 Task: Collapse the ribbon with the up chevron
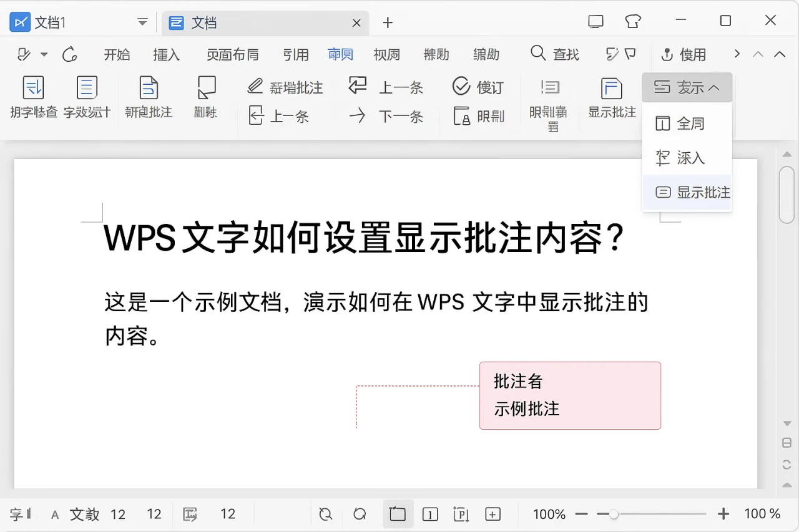[x=779, y=54]
